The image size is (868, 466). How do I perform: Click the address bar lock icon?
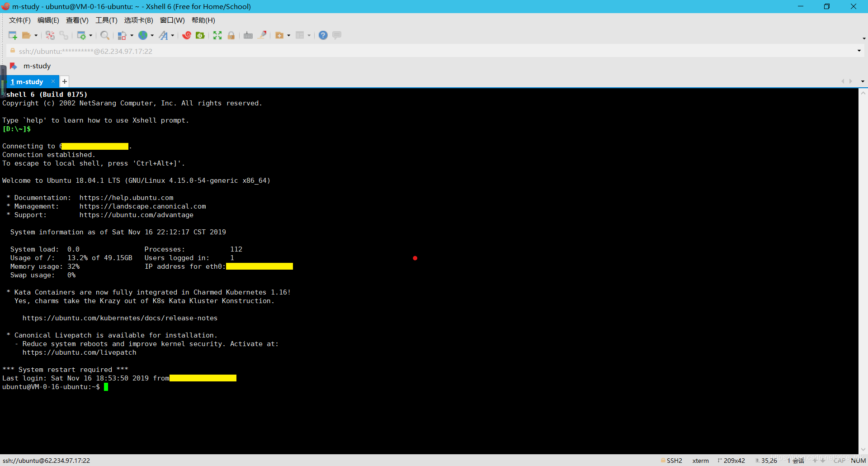13,51
